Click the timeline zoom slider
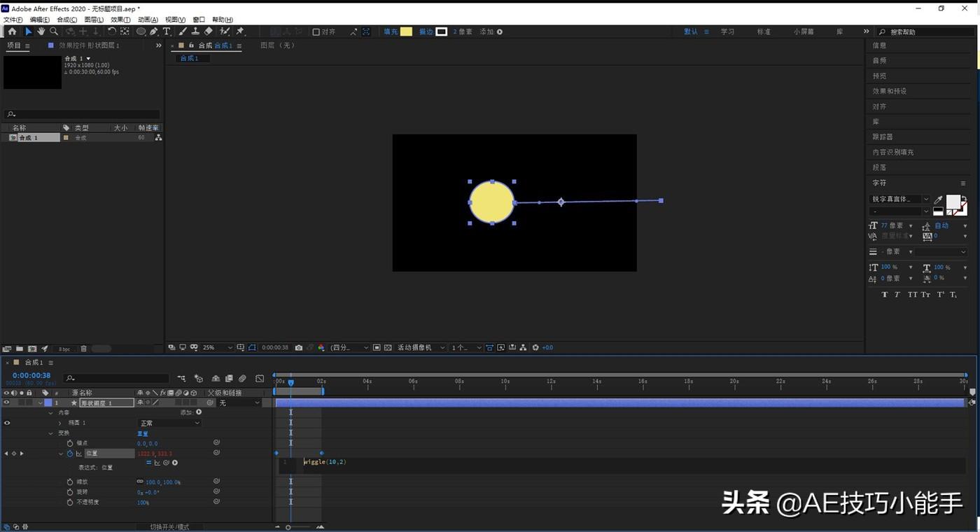Screen dimensions: 980x532 (x=298, y=527)
